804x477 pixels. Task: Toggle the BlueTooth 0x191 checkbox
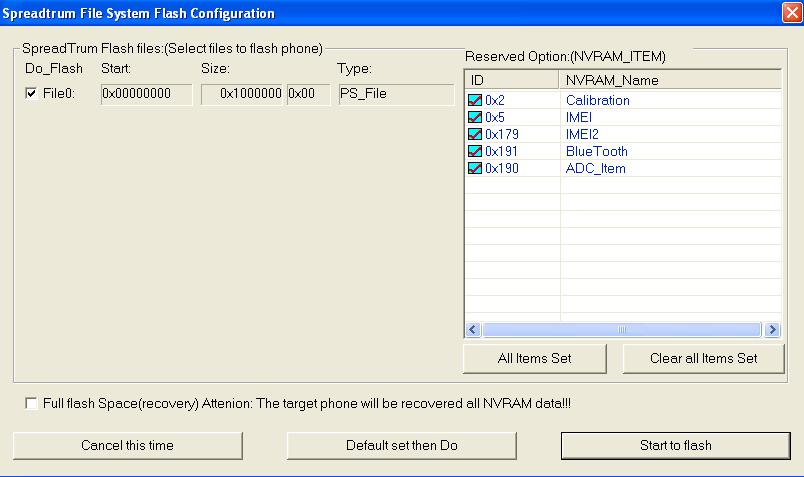click(475, 151)
